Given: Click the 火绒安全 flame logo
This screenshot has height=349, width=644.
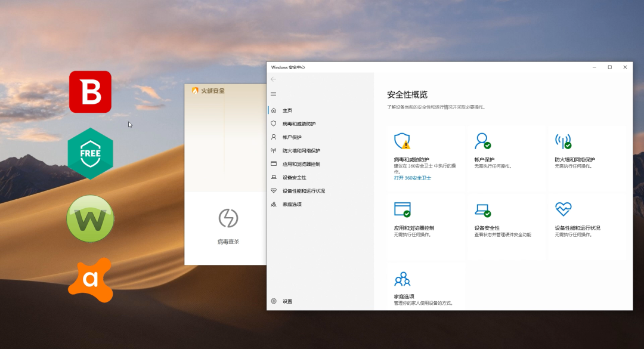Looking at the screenshot, I should pos(195,90).
